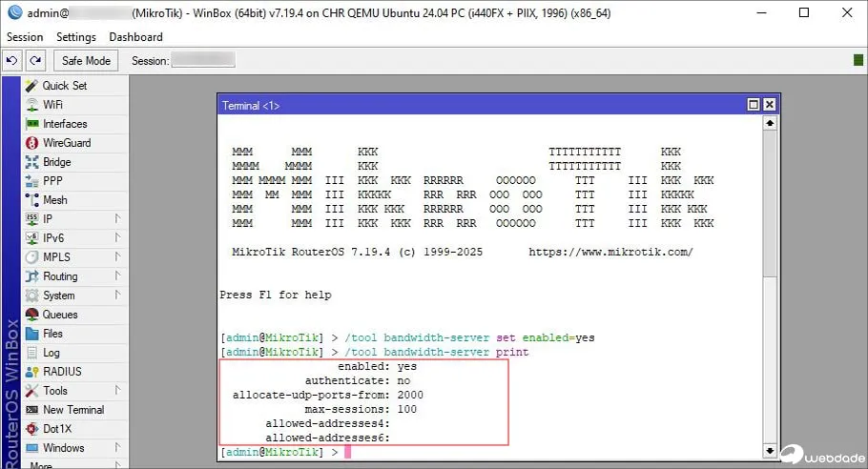Click the terminal vertical scrollbar
The height and width of the screenshot is (469, 868).
(x=771, y=286)
